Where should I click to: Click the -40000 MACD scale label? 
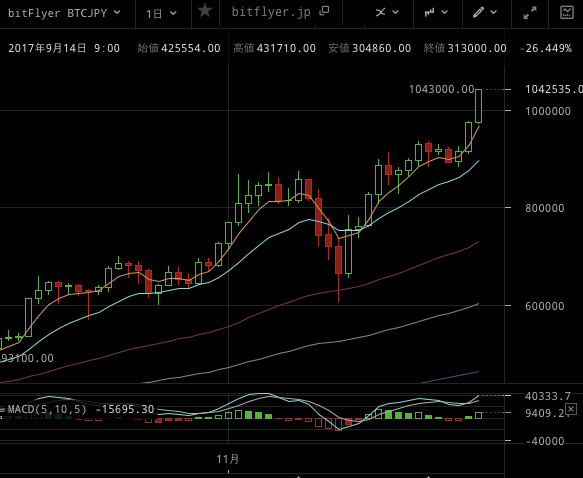pyautogui.click(x=545, y=441)
